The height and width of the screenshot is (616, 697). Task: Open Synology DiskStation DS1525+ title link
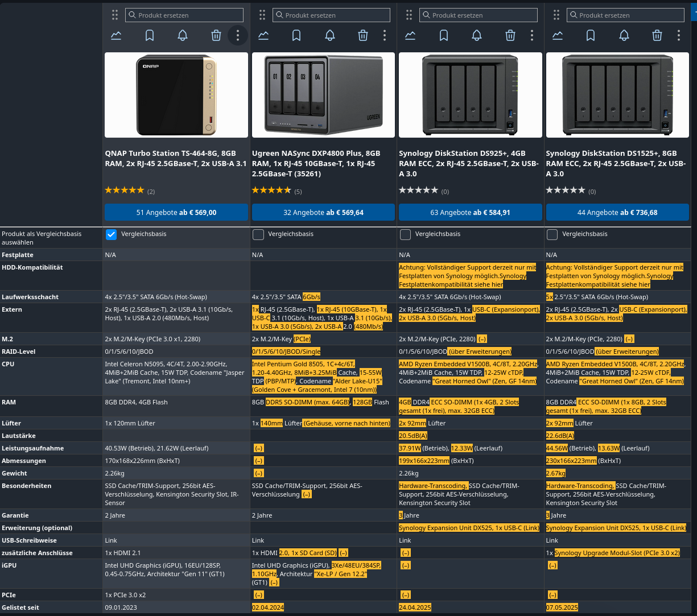tap(616, 163)
